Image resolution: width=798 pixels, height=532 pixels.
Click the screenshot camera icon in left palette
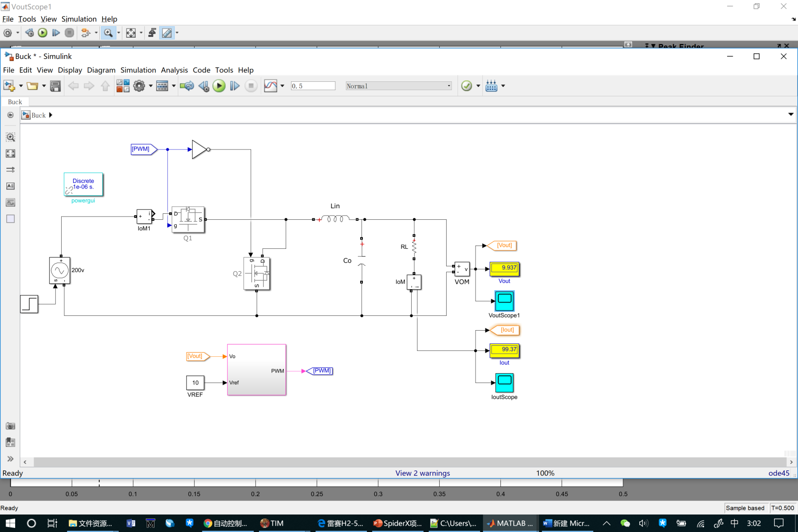click(x=10, y=426)
